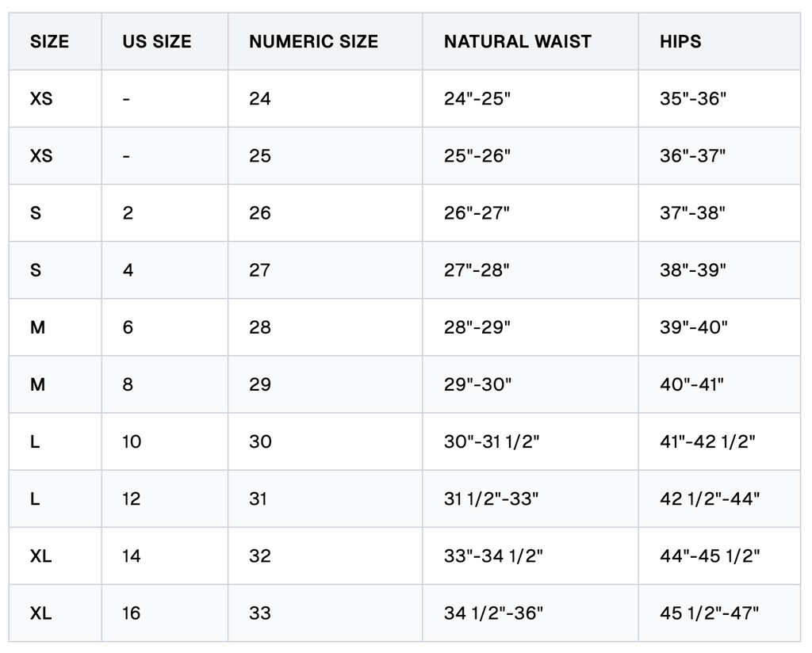This screenshot has width=812, height=653.
Task: Select US size 8 cell
Action: tap(165, 384)
